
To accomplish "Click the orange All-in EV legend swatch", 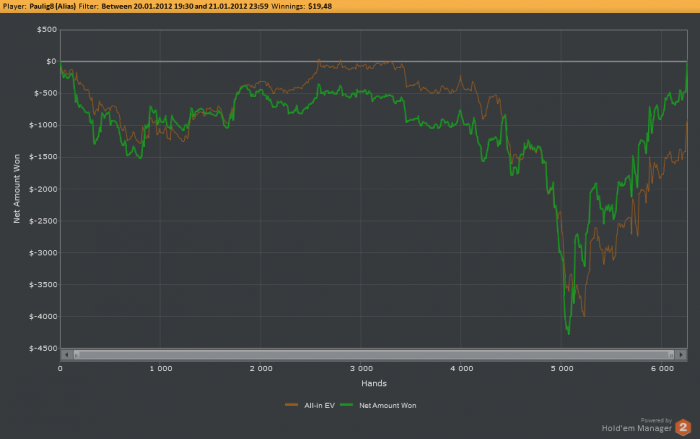I will click(x=291, y=405).
